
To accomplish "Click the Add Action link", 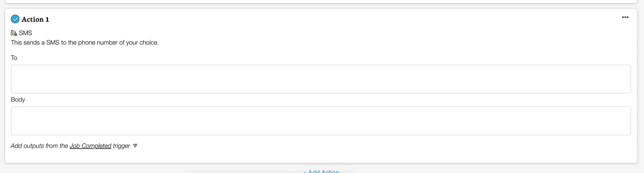I will click(323, 172).
